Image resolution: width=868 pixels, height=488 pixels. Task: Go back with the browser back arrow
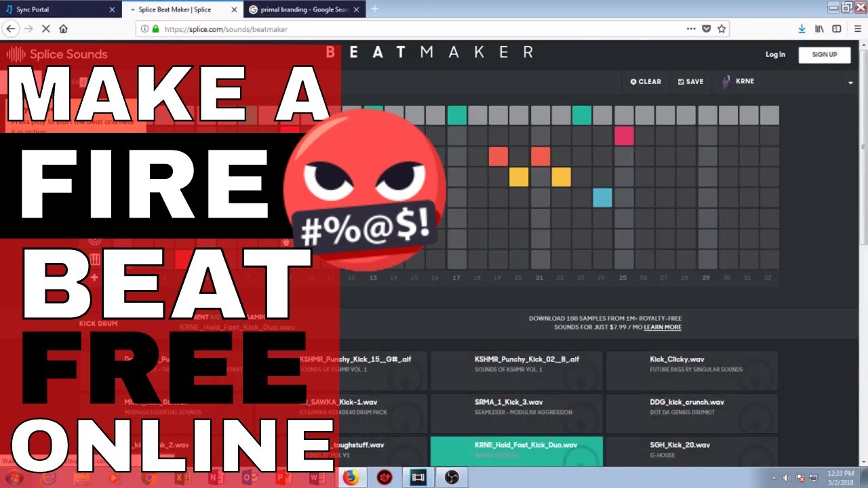pos(10,29)
